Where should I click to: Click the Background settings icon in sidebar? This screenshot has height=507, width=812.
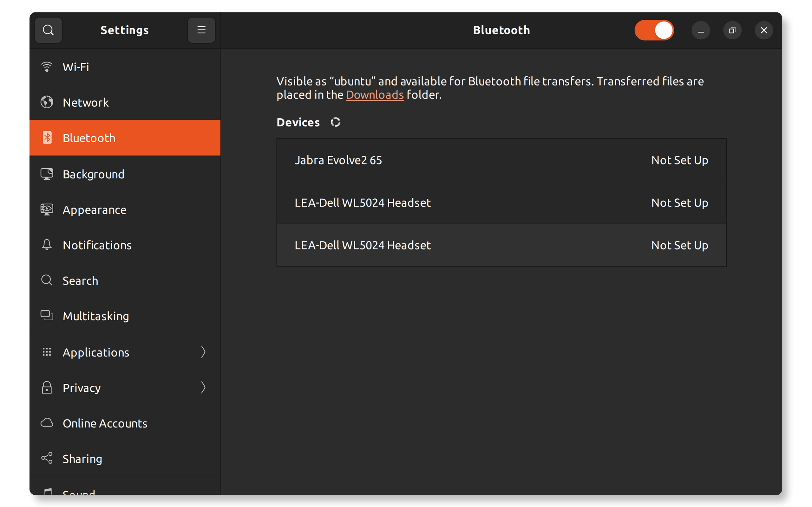[x=47, y=174]
